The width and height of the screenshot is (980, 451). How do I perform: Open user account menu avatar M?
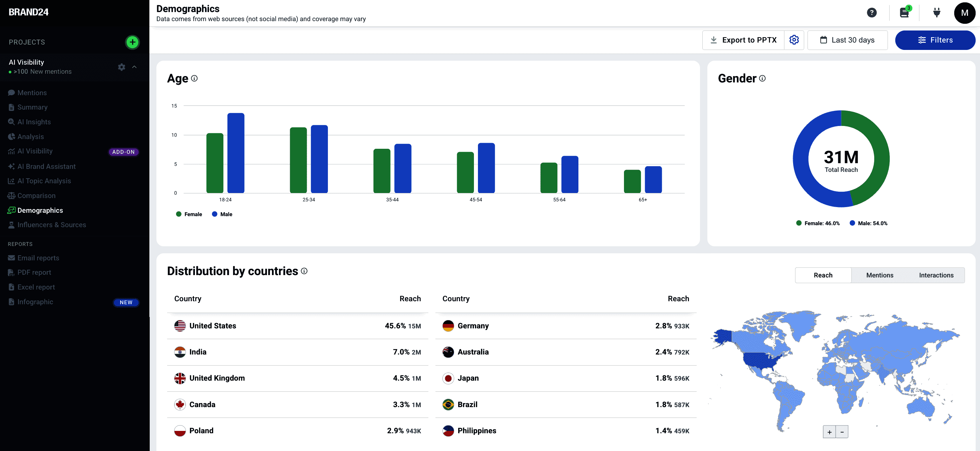pos(964,12)
